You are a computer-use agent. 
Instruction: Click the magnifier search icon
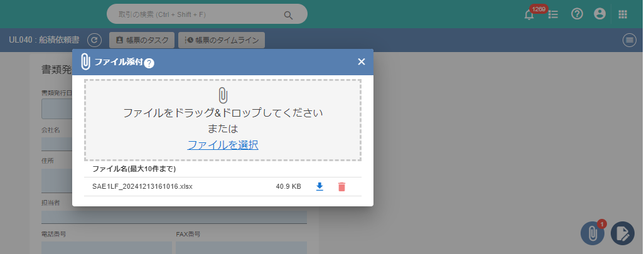tap(289, 14)
